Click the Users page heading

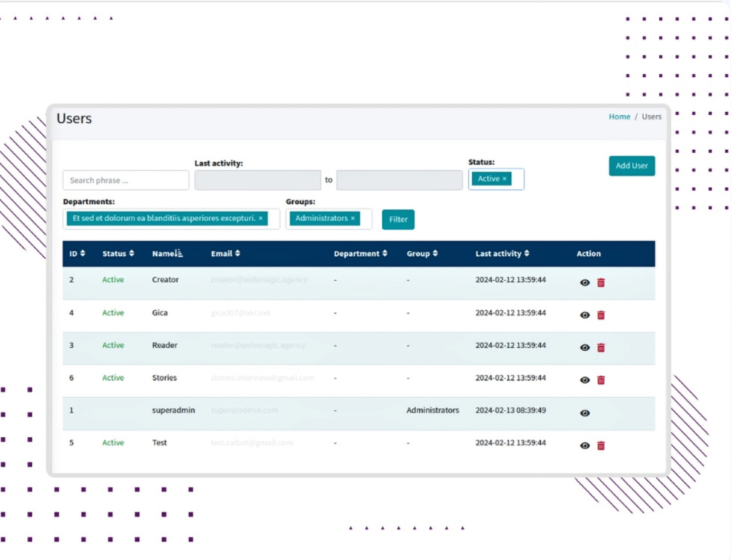pyautogui.click(x=74, y=119)
